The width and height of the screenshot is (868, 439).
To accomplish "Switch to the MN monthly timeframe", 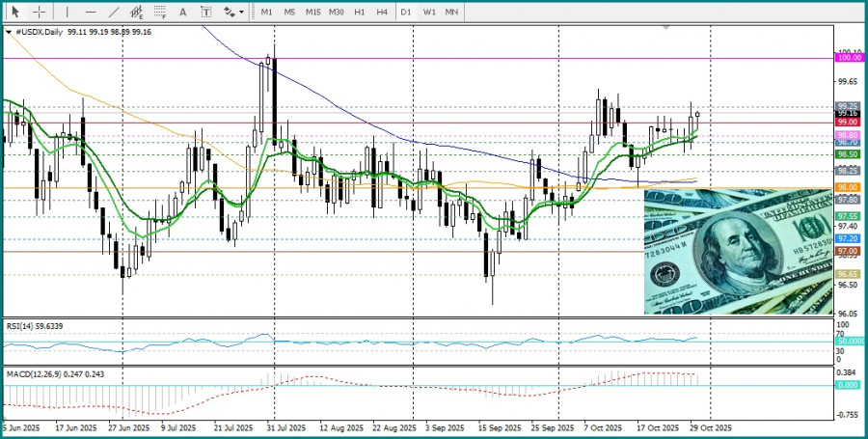I will click(451, 12).
